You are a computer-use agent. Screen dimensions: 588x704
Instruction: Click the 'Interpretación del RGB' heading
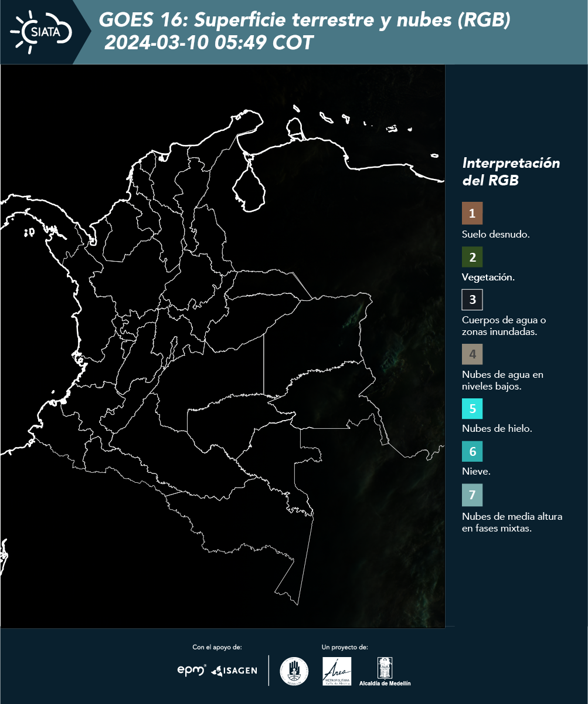pos(511,171)
